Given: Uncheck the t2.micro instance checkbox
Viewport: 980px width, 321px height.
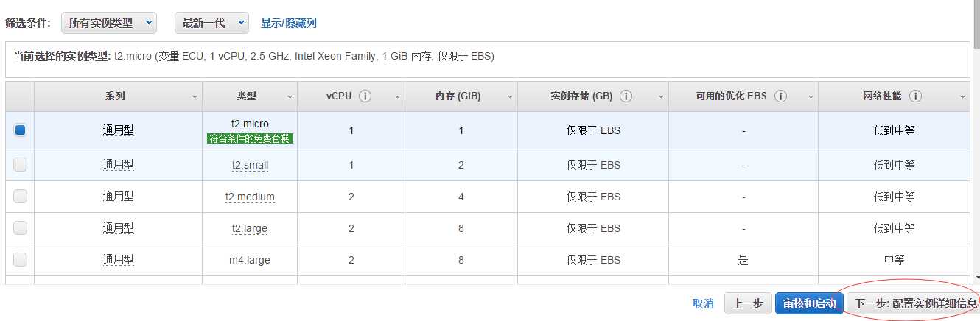Looking at the screenshot, I should tap(20, 130).
